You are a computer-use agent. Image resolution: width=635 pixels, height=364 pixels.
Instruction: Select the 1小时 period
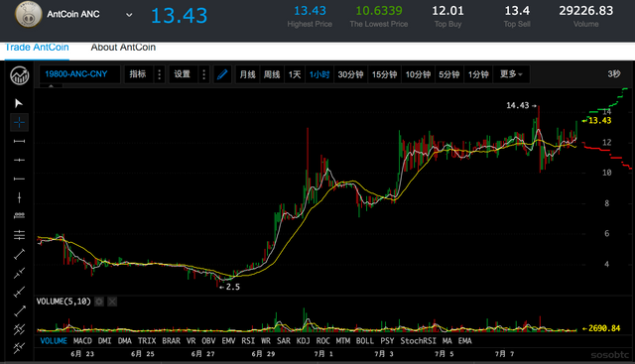pos(319,74)
